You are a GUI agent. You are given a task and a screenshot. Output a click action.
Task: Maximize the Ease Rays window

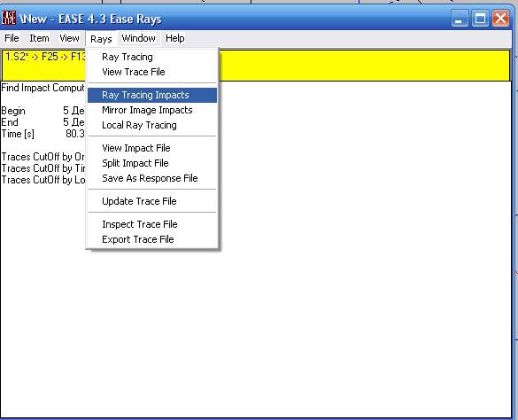[x=480, y=19]
